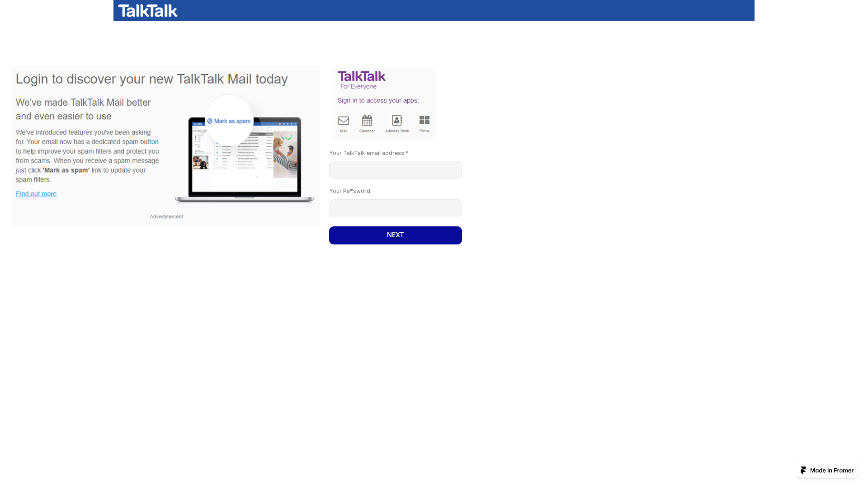Viewport: 868px width, 488px height.
Task: Click the TalkTalk email address input field
Action: (395, 169)
